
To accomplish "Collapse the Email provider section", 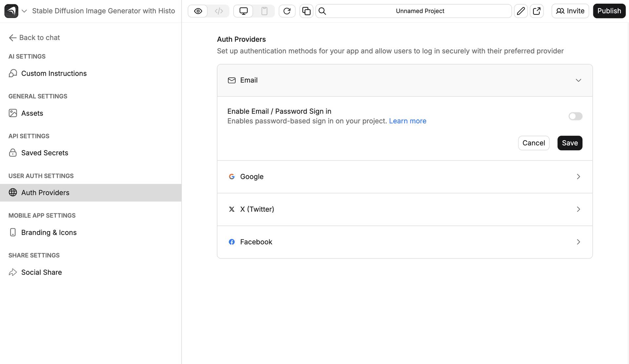I will (x=578, y=80).
